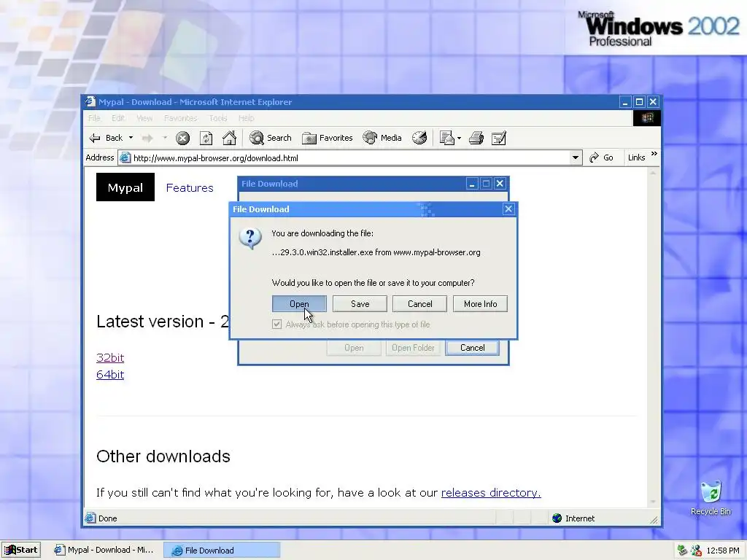747x560 pixels.
Task: Click the scroll down arrow of page
Action: (653, 502)
